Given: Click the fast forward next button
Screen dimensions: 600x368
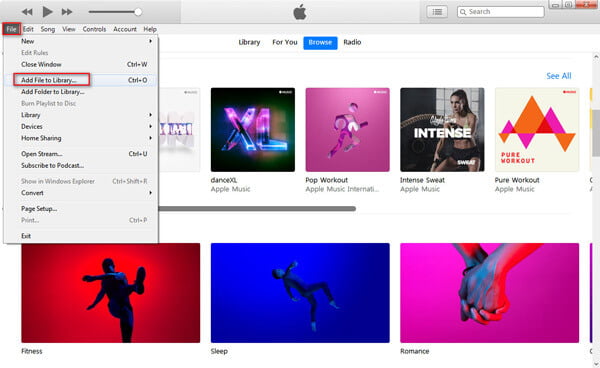Looking at the screenshot, I should (67, 12).
